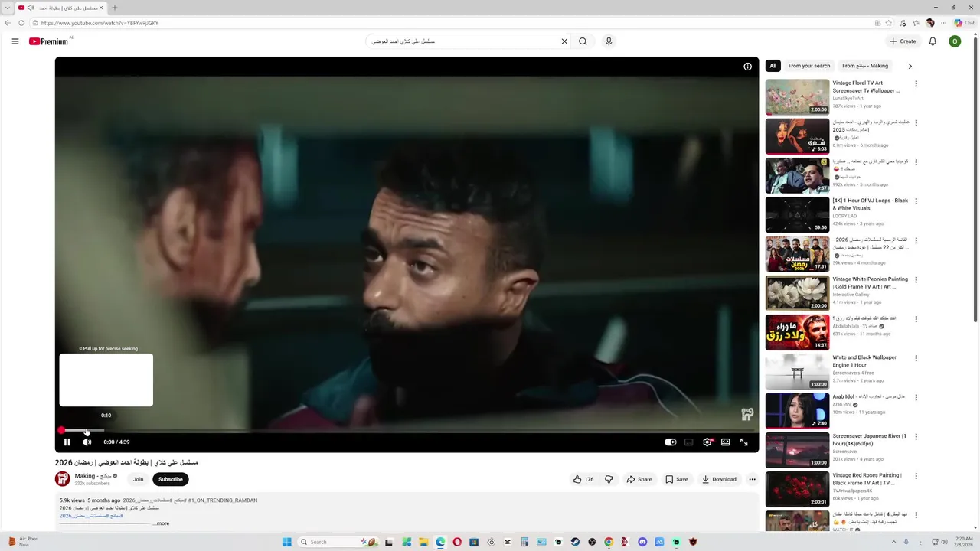Open the Create button
This screenshot has width=980, height=551.
coord(903,41)
